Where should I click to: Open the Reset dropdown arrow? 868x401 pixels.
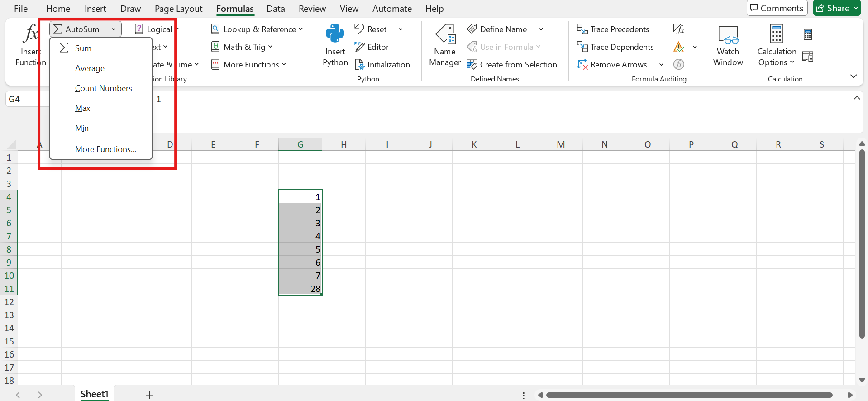[401, 29]
